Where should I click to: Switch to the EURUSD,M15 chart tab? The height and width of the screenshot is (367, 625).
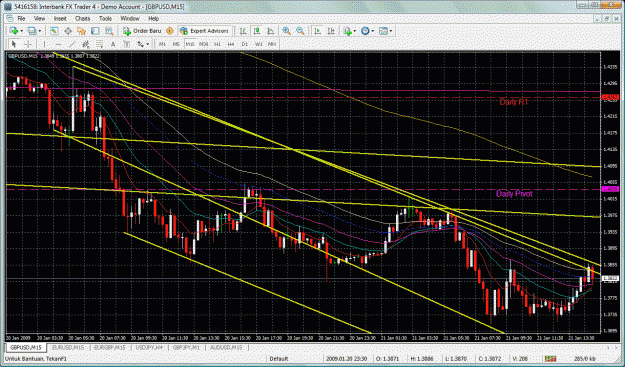68,347
